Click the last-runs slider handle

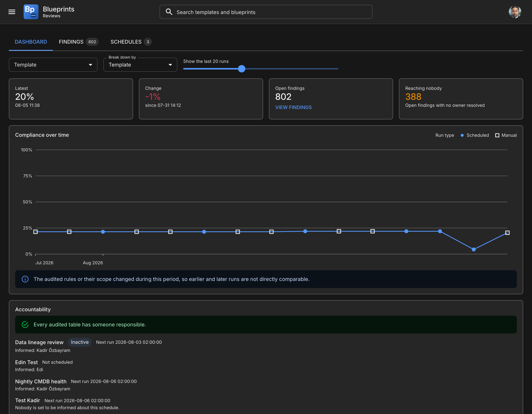pyautogui.click(x=241, y=69)
